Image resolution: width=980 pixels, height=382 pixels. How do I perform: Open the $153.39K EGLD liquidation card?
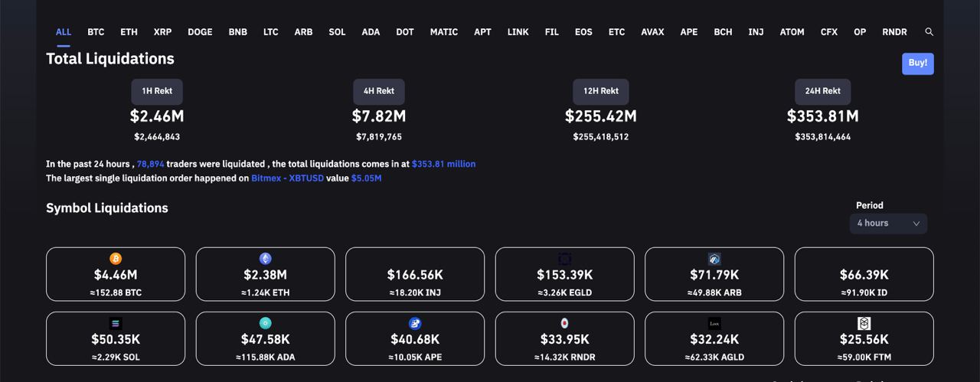coord(565,274)
